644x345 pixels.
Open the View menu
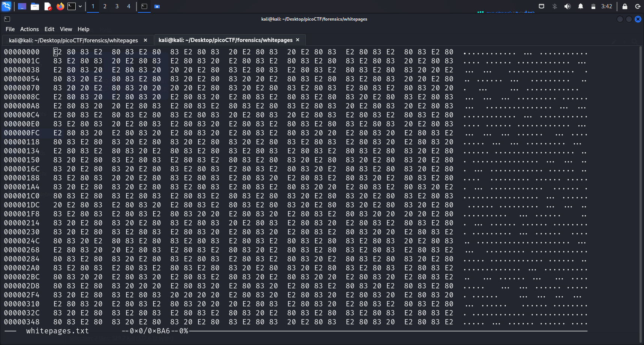pyautogui.click(x=66, y=29)
